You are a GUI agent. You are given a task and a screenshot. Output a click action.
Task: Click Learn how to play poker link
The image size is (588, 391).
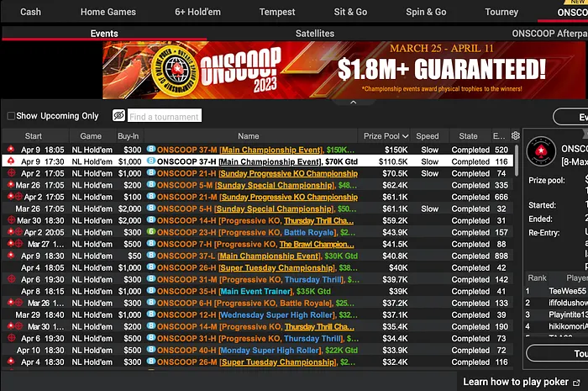click(x=516, y=382)
